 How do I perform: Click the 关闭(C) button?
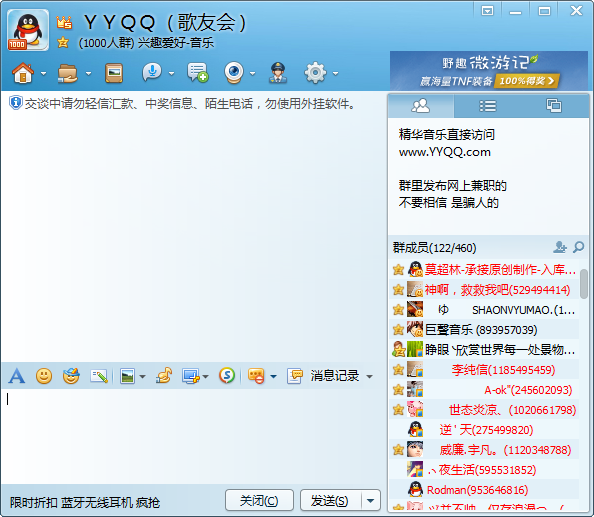[259, 501]
